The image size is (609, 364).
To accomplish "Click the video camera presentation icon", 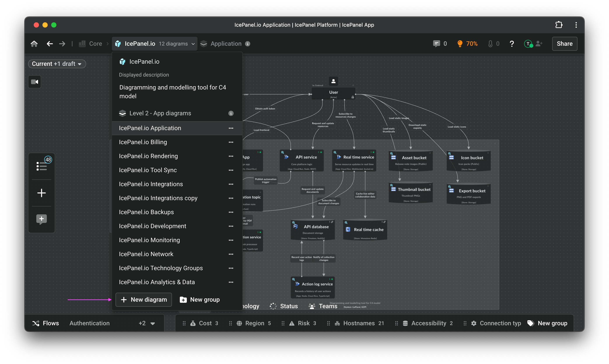I will pyautogui.click(x=35, y=82).
